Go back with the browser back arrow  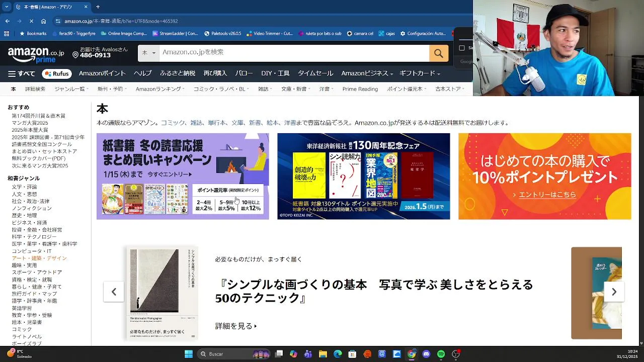(x=8, y=21)
